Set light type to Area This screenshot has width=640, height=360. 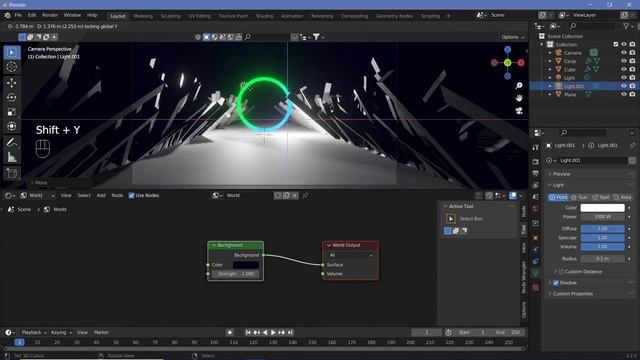(x=622, y=197)
